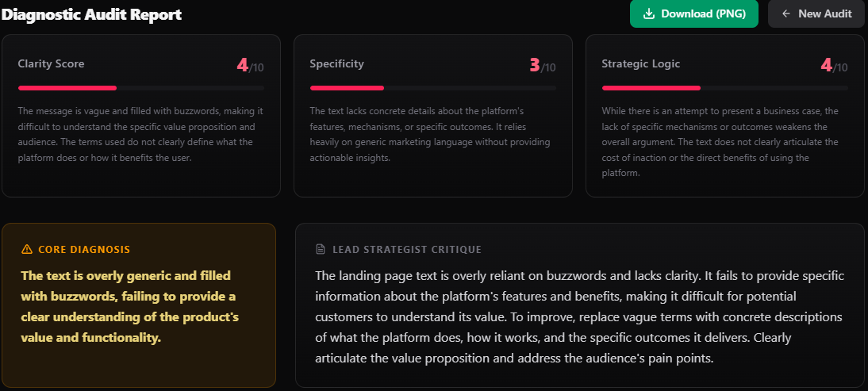Click the warning triangle icon beside Core Diagnosis
This screenshot has height=391, width=868.
pyautogui.click(x=26, y=249)
